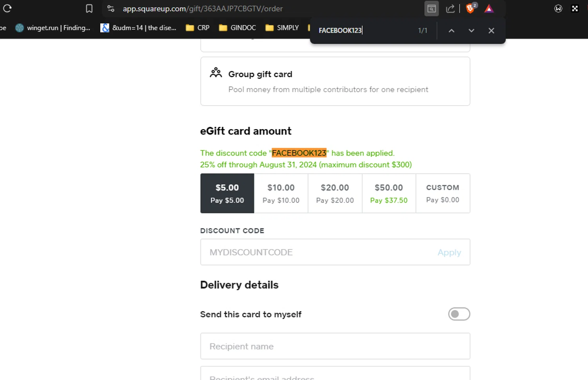Click the highlighted FACEBOOK123 discount message
Screen dimensions: 588x380
point(299,153)
